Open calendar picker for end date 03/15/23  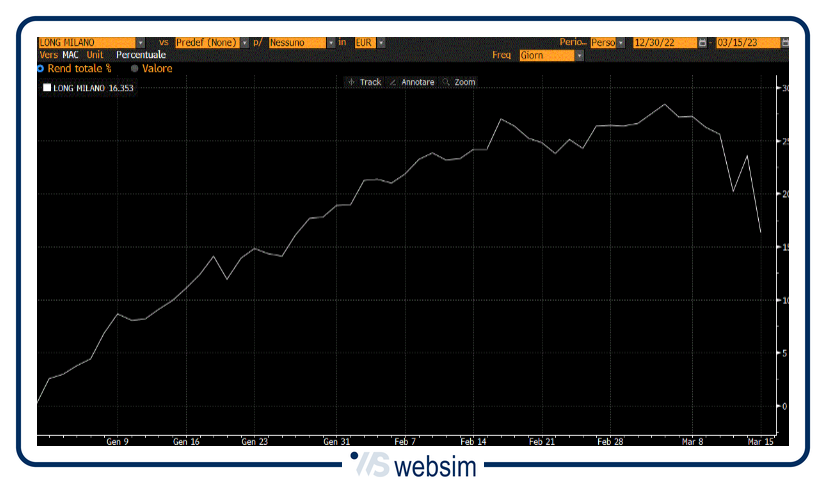785,43
